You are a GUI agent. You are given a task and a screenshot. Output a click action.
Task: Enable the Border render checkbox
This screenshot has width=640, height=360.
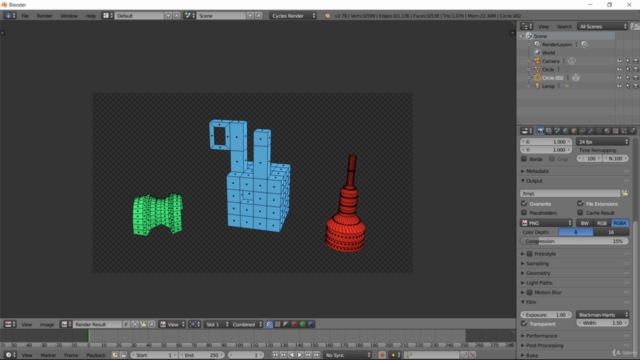pyautogui.click(x=524, y=159)
